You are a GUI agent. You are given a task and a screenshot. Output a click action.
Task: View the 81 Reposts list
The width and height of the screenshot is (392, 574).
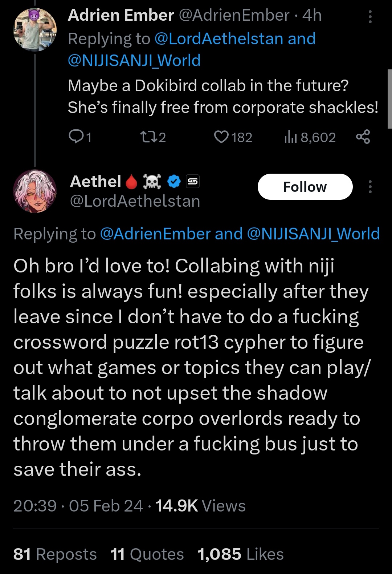click(x=55, y=554)
